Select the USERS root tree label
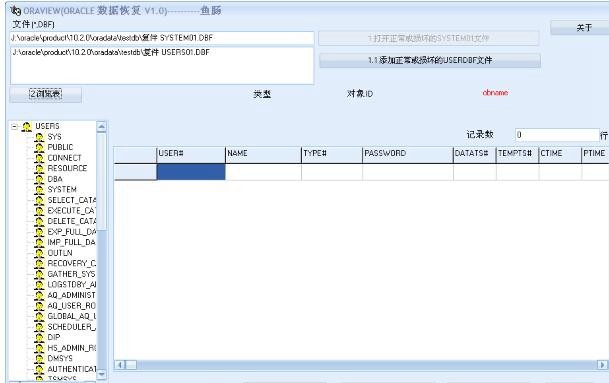 [47, 126]
